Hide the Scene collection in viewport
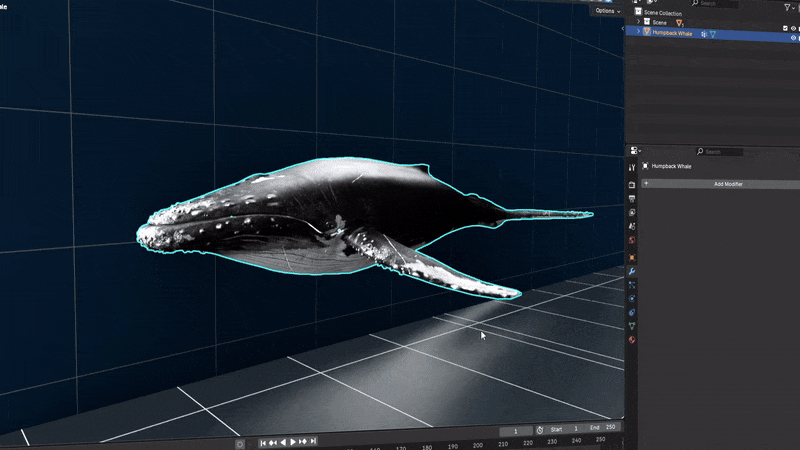Viewport: 800px width, 450px height. 793,29
